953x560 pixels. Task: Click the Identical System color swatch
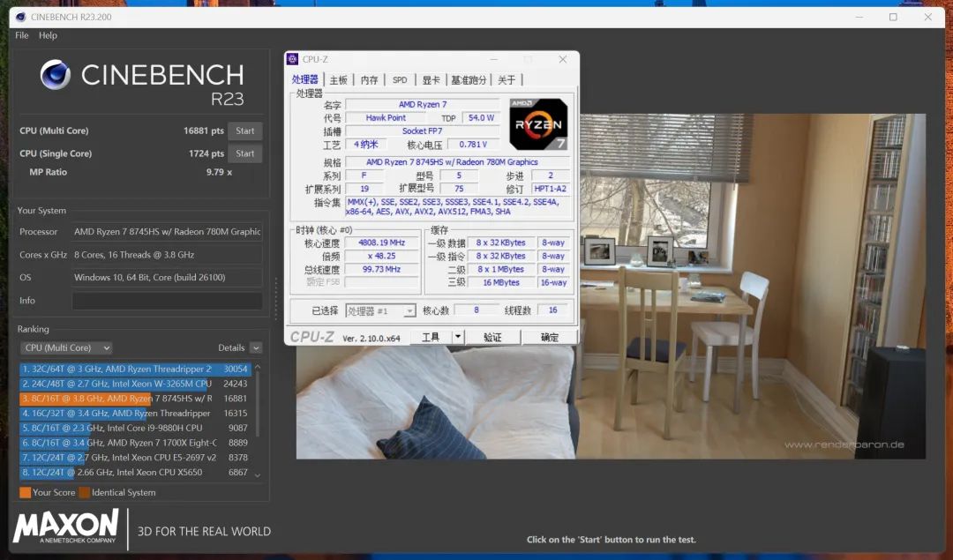tap(85, 493)
